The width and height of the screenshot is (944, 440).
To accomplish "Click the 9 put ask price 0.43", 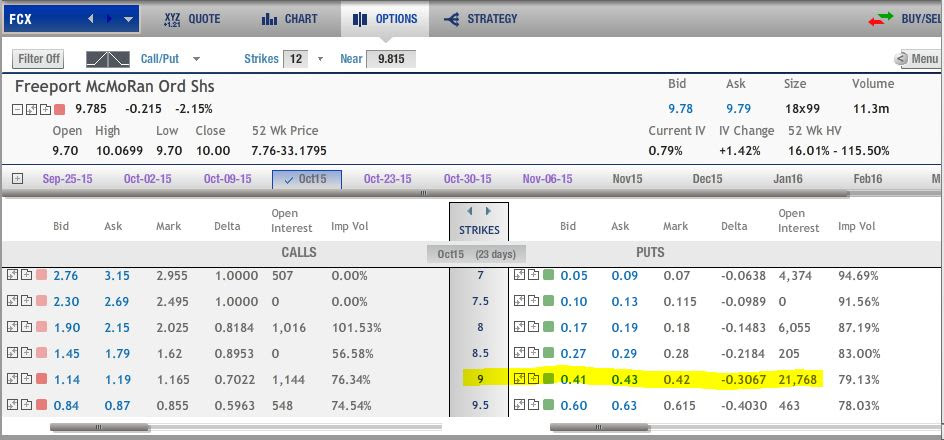I will 624,379.
